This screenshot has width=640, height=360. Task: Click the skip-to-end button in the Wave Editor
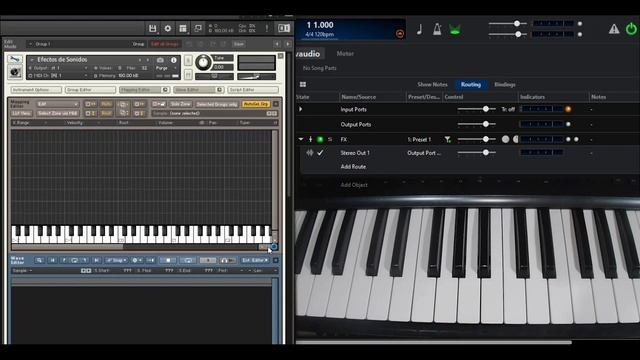tap(96, 260)
